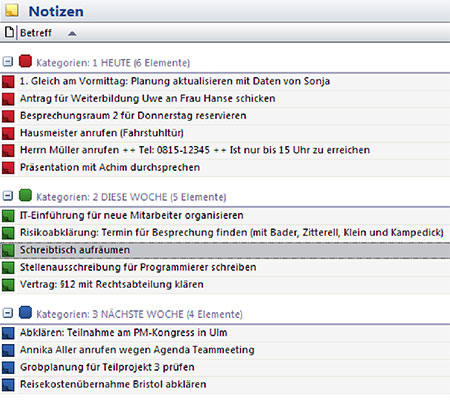Click green note icon for Schreibtisch aufräumen
Viewport: 450px width, 405px height.
(x=8, y=250)
